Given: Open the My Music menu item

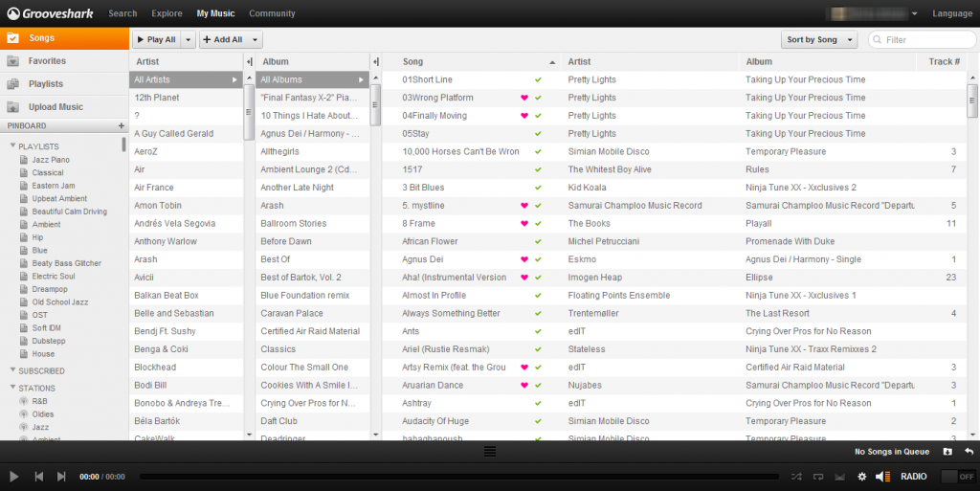Looking at the screenshot, I should [x=215, y=13].
